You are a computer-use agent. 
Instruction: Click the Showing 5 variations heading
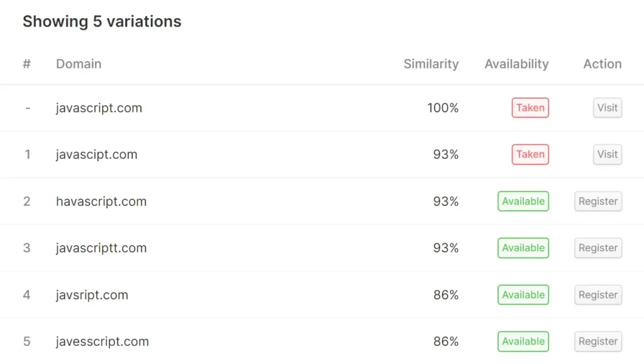(x=102, y=21)
